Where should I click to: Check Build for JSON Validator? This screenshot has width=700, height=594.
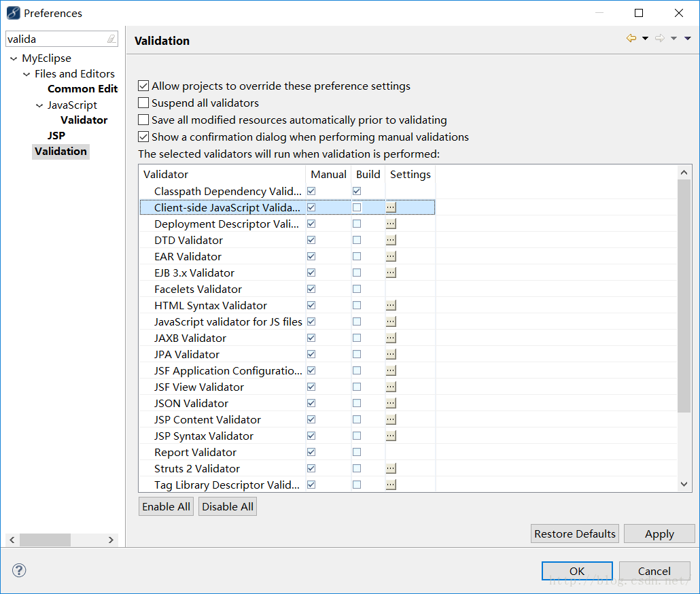[x=357, y=403]
